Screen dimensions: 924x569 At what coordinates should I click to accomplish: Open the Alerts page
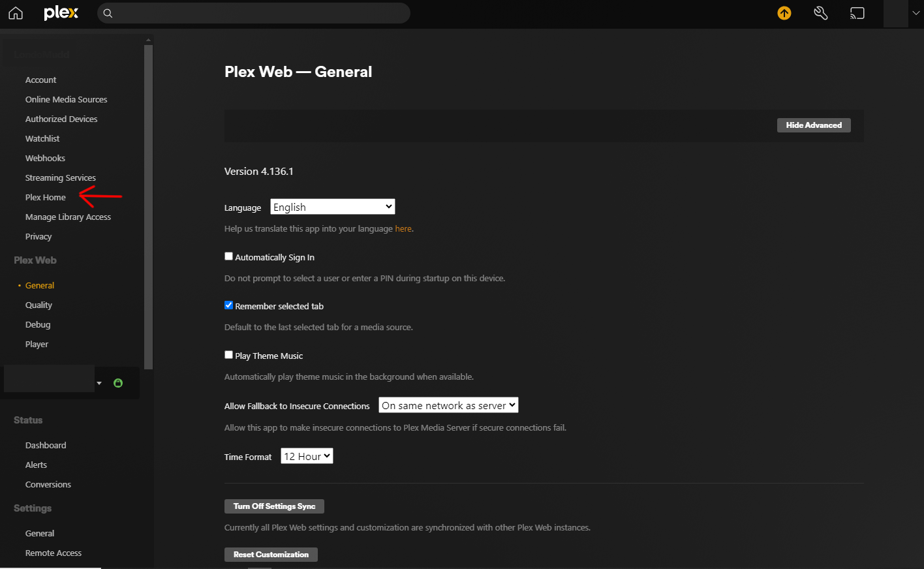[36, 465]
